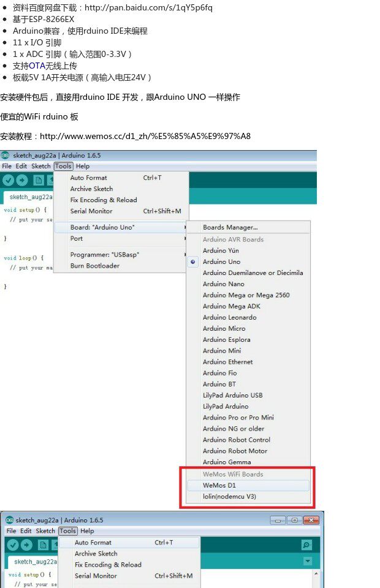Click the Upload arrow icon in top Arduino window
The image size is (380, 588).
click(x=22, y=180)
